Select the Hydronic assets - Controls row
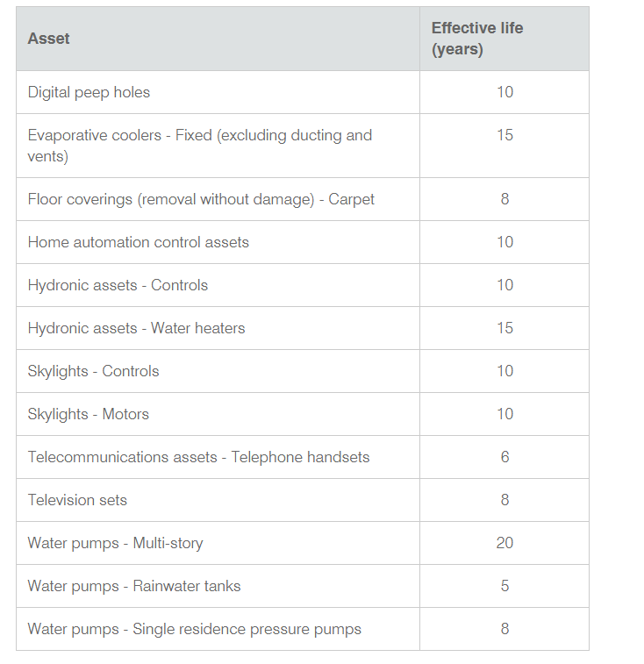The image size is (644, 664). (x=303, y=285)
